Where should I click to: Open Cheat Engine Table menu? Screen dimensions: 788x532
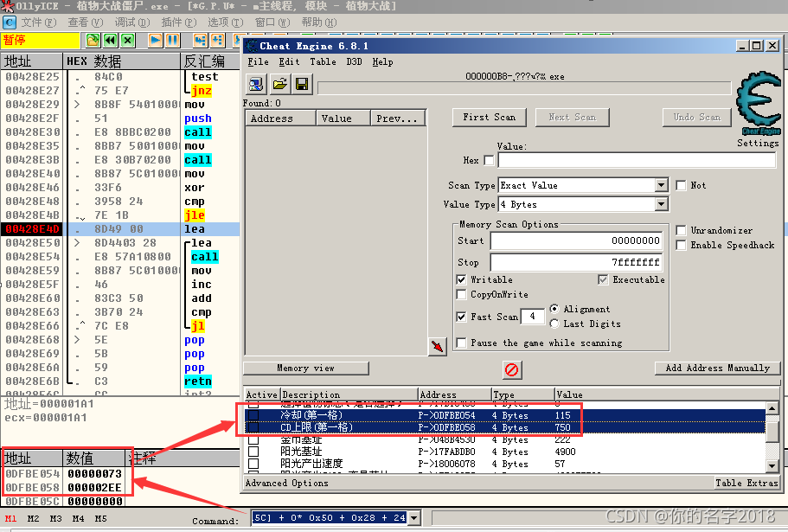coord(323,61)
